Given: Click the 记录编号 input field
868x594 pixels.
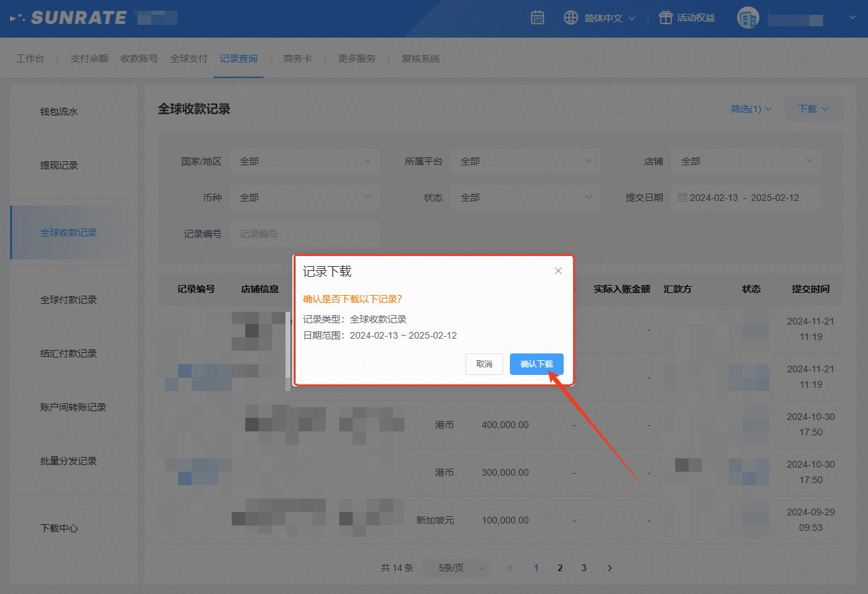Looking at the screenshot, I should 304,234.
